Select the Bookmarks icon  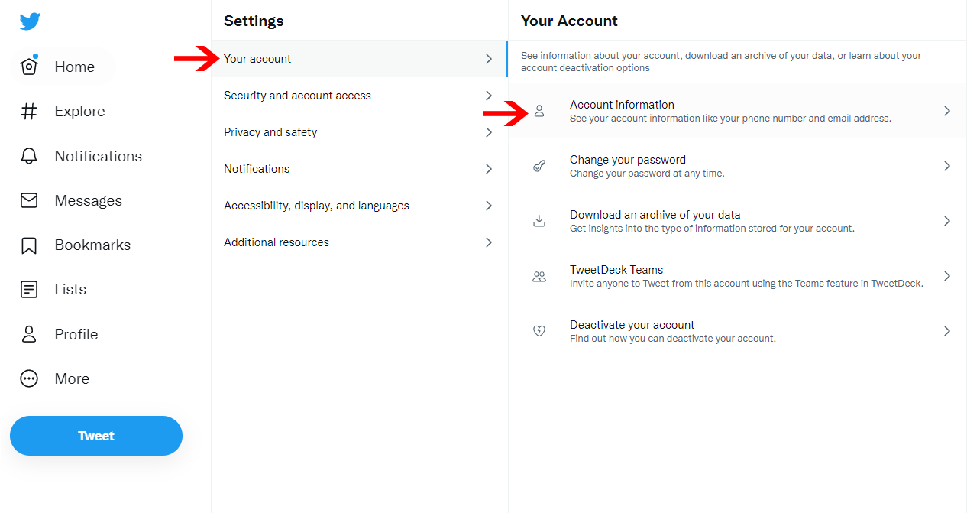click(29, 245)
